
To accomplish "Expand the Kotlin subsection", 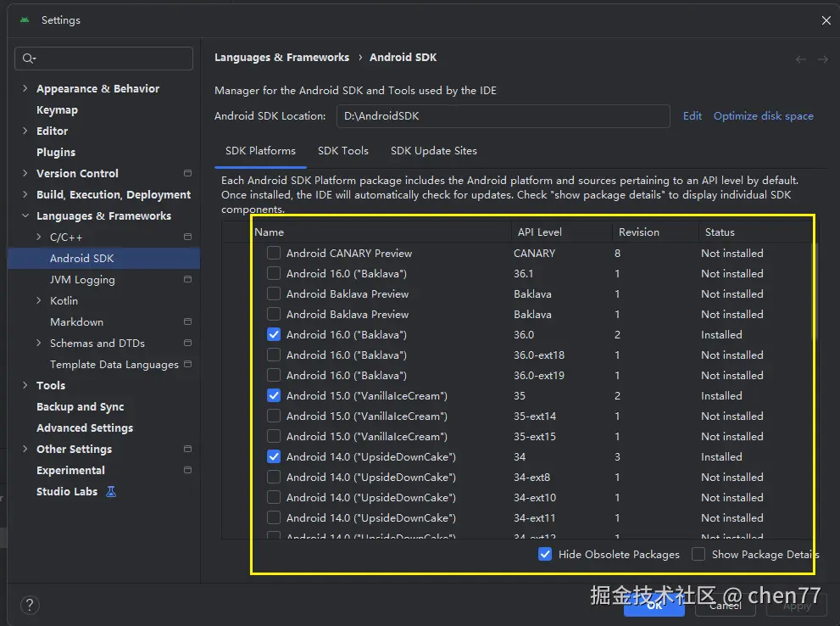I will [39, 300].
